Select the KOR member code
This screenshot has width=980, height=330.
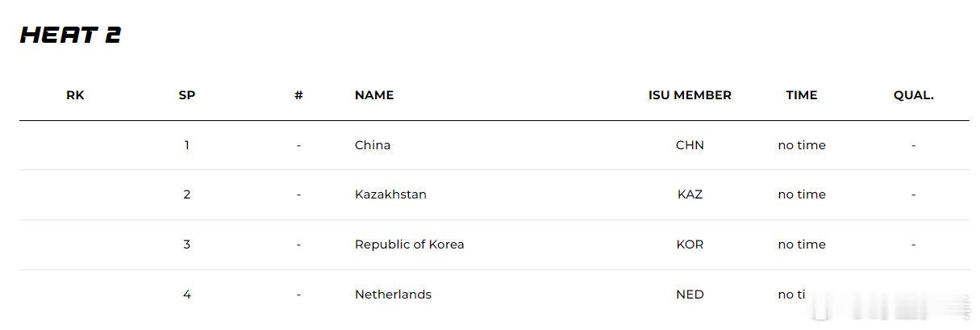point(690,244)
